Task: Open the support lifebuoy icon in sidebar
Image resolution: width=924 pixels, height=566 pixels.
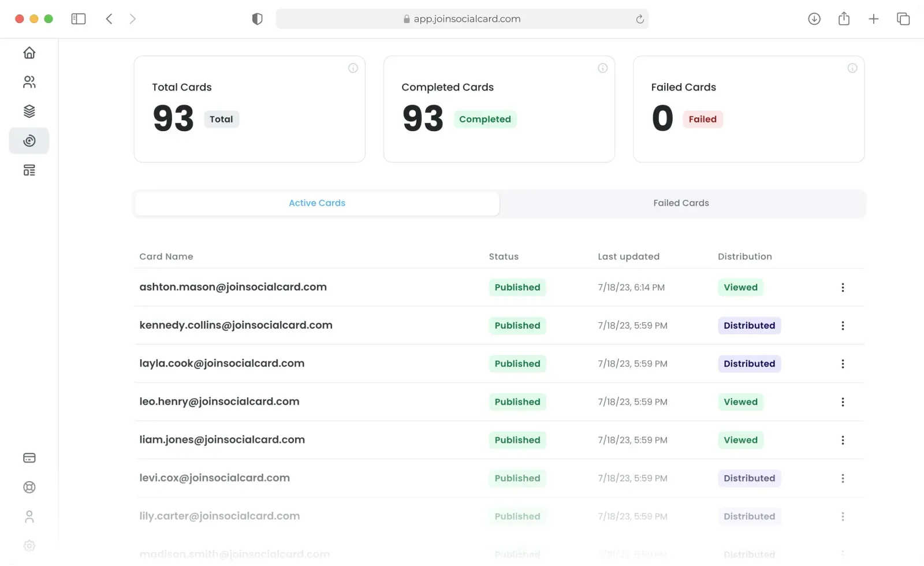Action: [29, 487]
